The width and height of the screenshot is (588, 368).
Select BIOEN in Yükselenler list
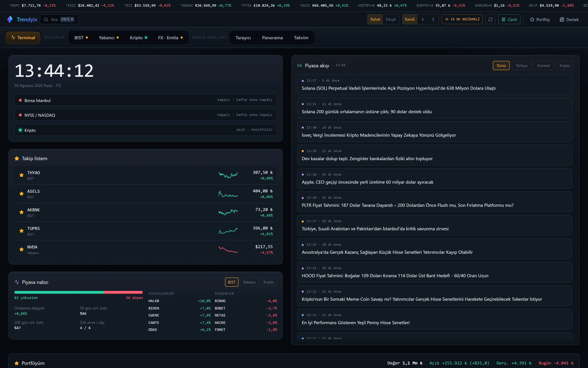tap(180, 308)
